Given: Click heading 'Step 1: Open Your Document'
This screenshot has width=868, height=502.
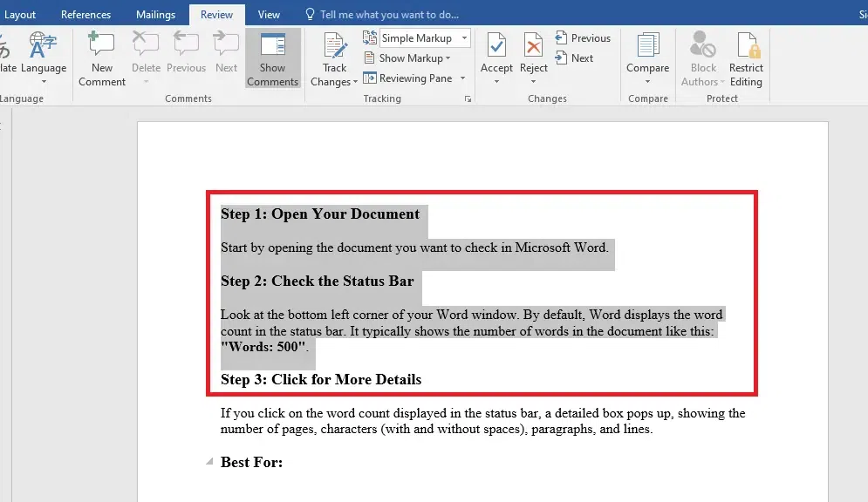Looking at the screenshot, I should point(320,214).
